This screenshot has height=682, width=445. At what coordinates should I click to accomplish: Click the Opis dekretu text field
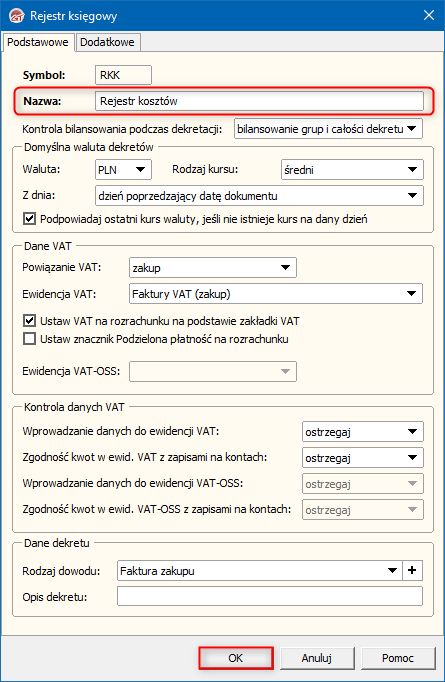(x=270, y=596)
